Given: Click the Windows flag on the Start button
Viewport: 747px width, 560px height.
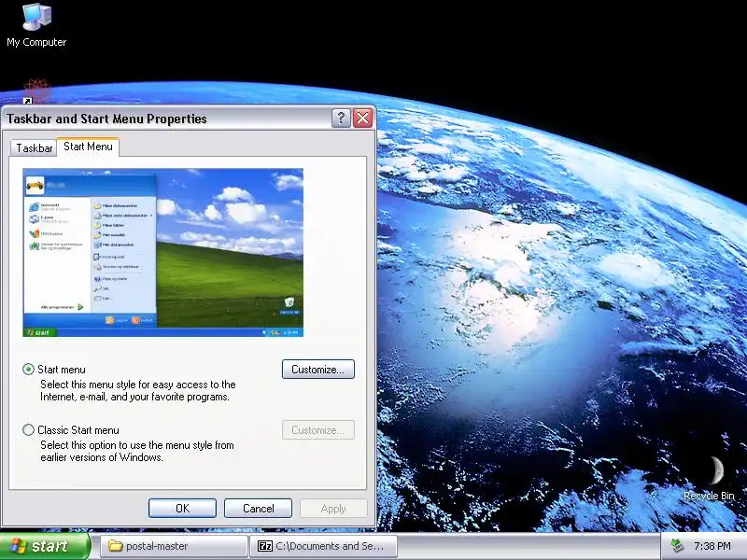Looking at the screenshot, I should click(x=19, y=546).
